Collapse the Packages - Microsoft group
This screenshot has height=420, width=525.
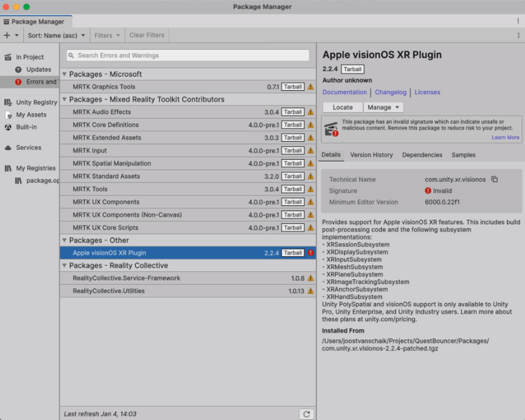pyautogui.click(x=64, y=74)
